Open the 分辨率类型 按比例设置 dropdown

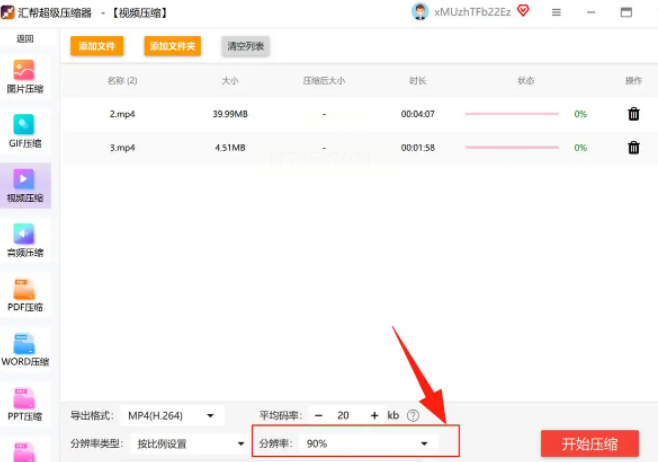click(189, 444)
